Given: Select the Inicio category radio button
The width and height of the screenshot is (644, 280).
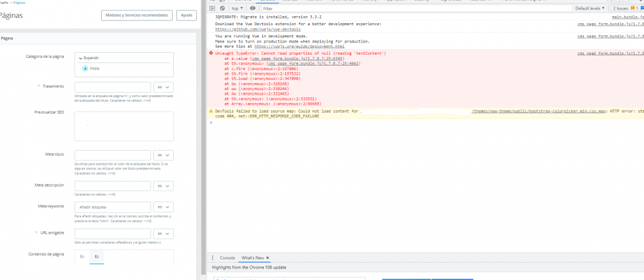Looking at the screenshot, I should click(85, 69).
